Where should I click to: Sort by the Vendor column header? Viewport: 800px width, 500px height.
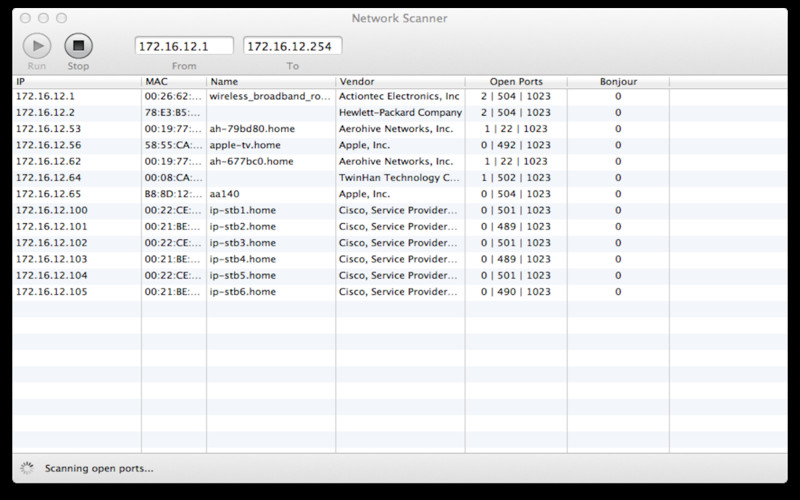pyautogui.click(x=399, y=81)
